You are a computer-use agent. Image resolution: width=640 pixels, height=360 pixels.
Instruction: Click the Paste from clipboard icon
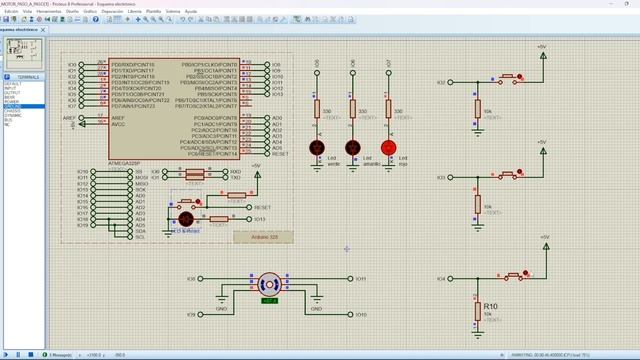pyautogui.click(x=216, y=19)
